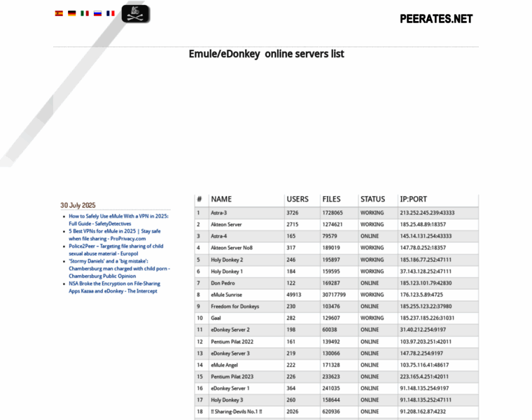This screenshot has width=532, height=420.
Task: Select the Pentium Pilat 2022 server name
Action: click(232, 342)
